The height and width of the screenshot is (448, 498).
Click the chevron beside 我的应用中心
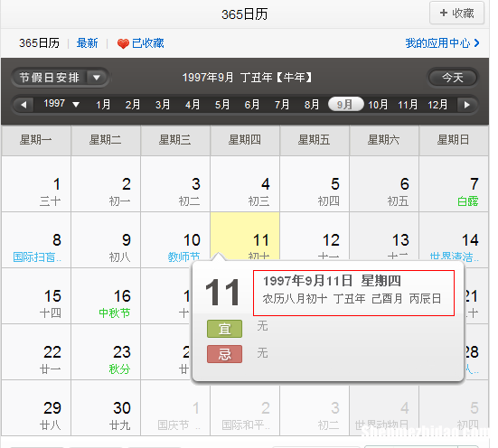click(x=476, y=42)
